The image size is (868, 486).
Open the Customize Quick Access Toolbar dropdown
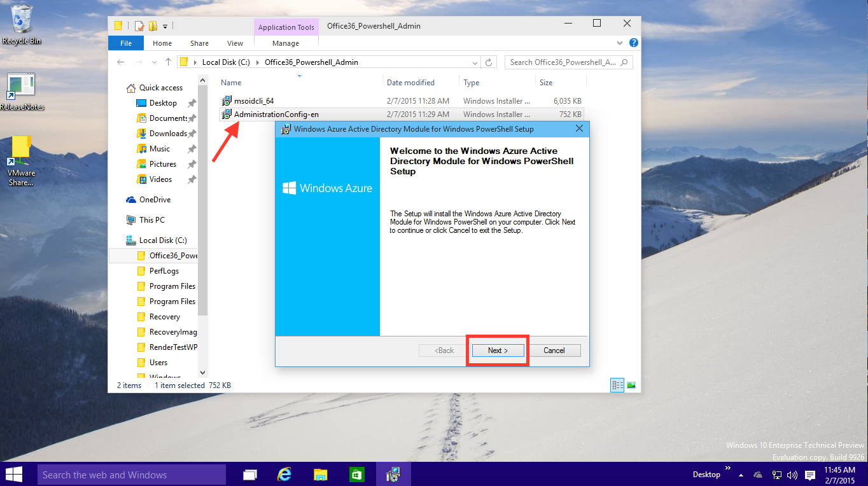pyautogui.click(x=165, y=26)
